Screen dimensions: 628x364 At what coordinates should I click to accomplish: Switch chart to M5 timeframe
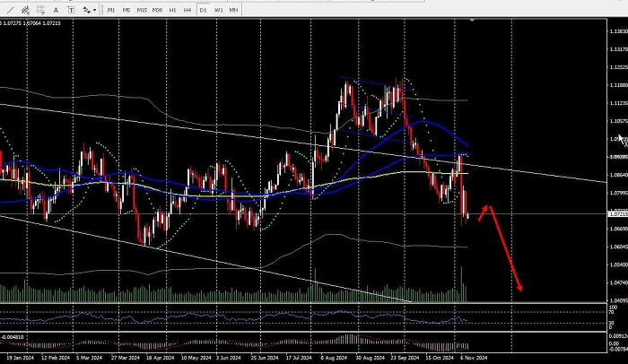pyautogui.click(x=126, y=10)
